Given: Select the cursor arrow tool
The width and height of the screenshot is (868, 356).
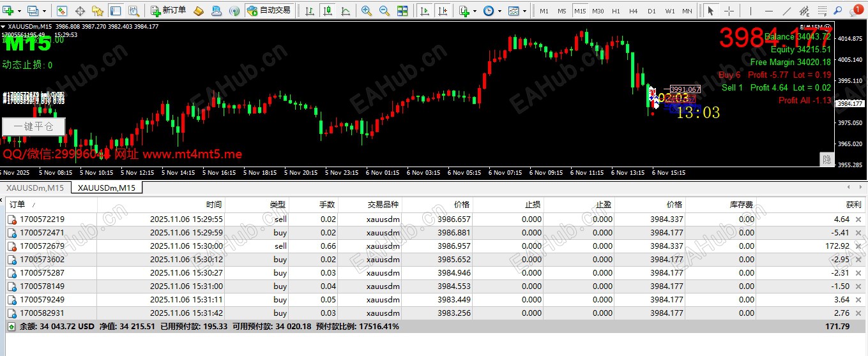Looking at the screenshot, I should pyautogui.click(x=711, y=11).
